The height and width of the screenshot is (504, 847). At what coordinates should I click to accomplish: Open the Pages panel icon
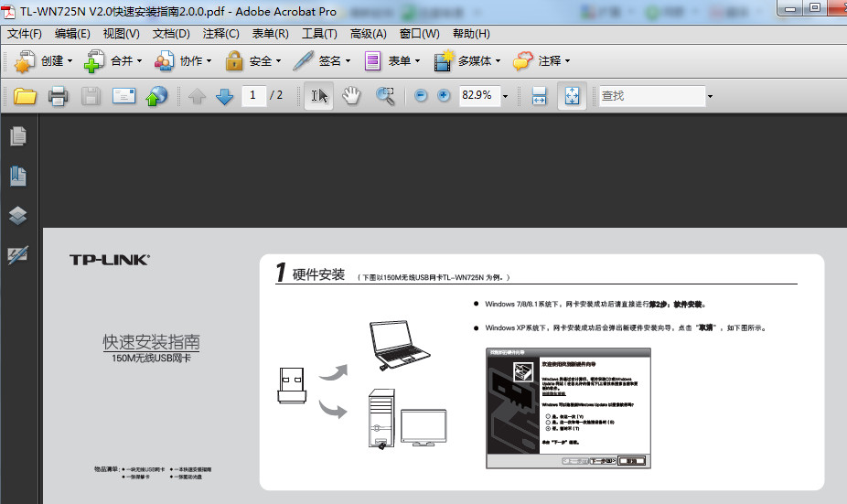17,136
